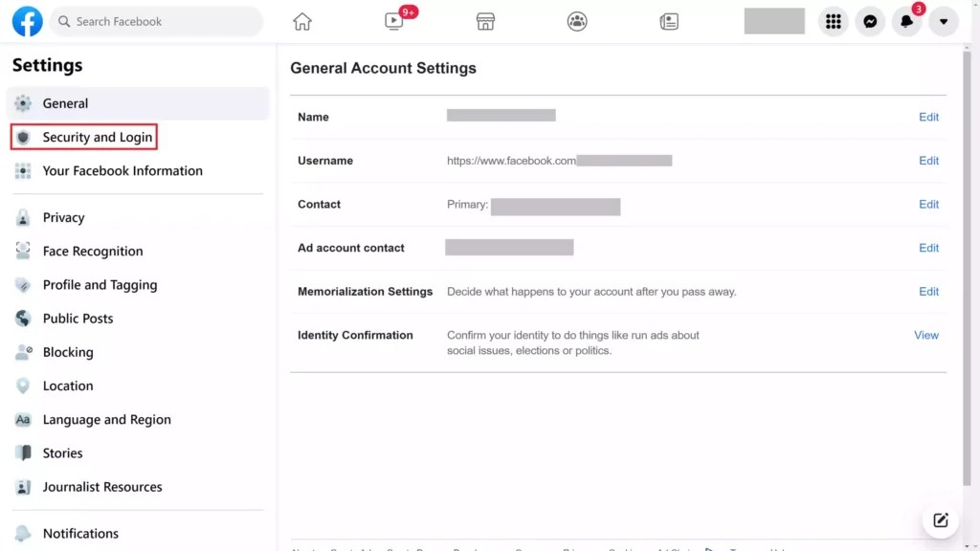Edit your Name setting
This screenshot has height=551, width=980.
[927, 117]
